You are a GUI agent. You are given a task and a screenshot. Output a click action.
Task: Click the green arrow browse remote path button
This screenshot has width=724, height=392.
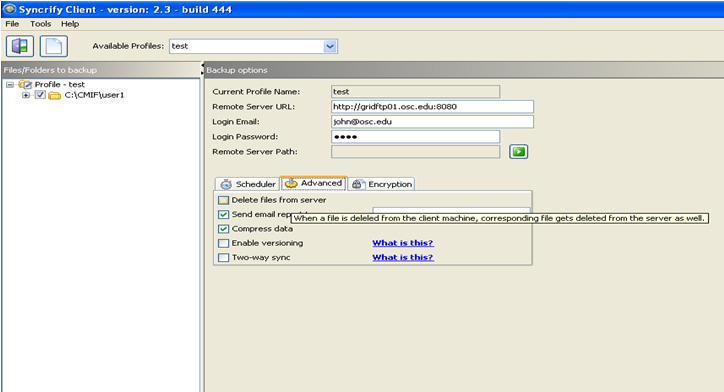519,151
